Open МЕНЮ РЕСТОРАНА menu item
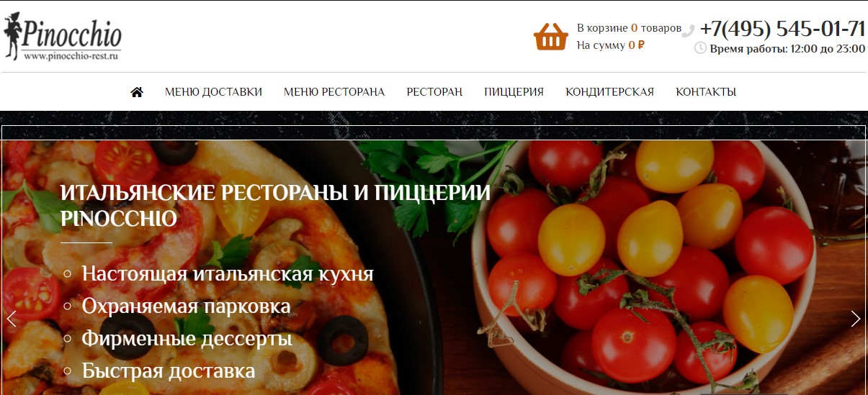The width and height of the screenshot is (868, 395). pyautogui.click(x=334, y=92)
